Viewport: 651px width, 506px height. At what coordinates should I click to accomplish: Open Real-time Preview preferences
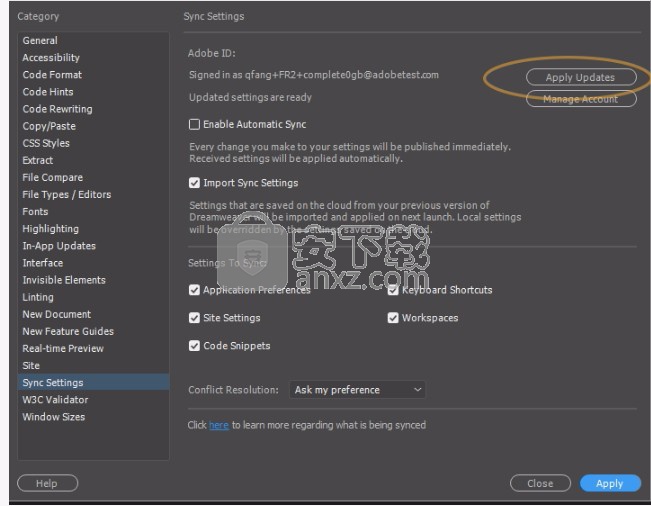click(x=93, y=348)
